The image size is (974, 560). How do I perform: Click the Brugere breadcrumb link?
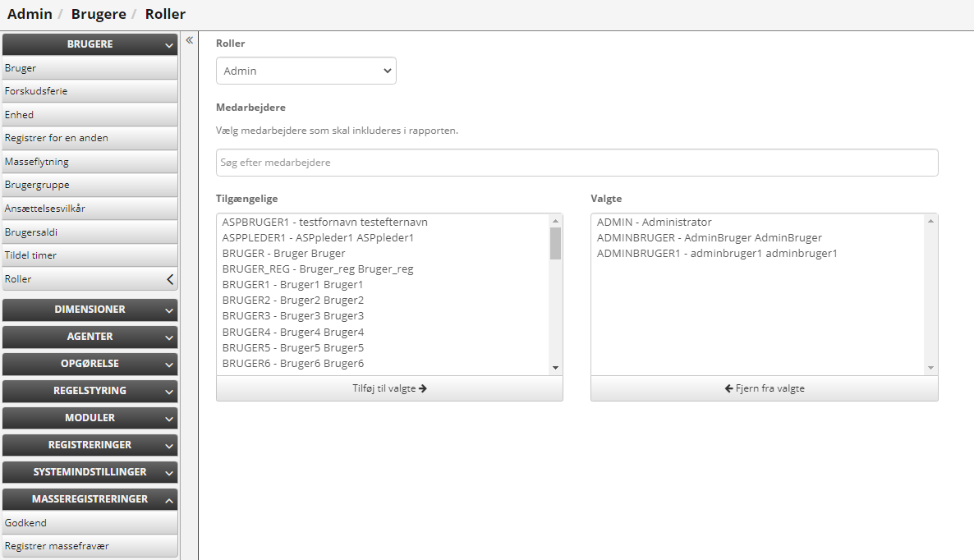pos(97,14)
